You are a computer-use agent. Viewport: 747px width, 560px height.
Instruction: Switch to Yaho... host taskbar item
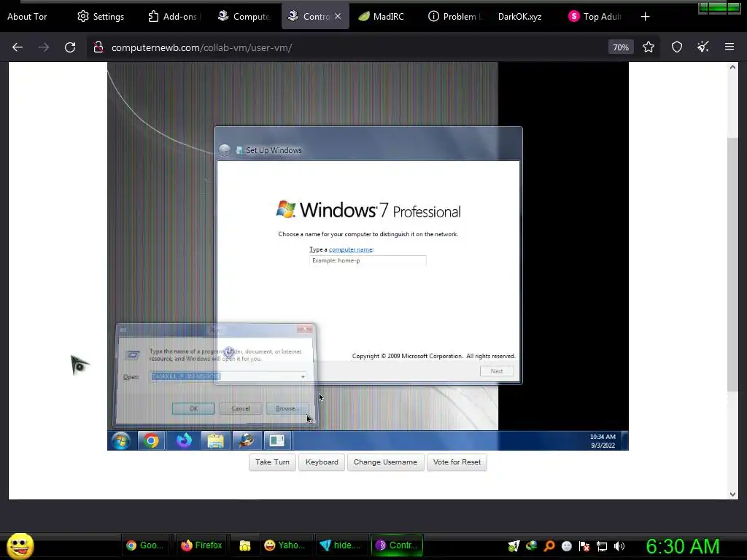pos(286,545)
